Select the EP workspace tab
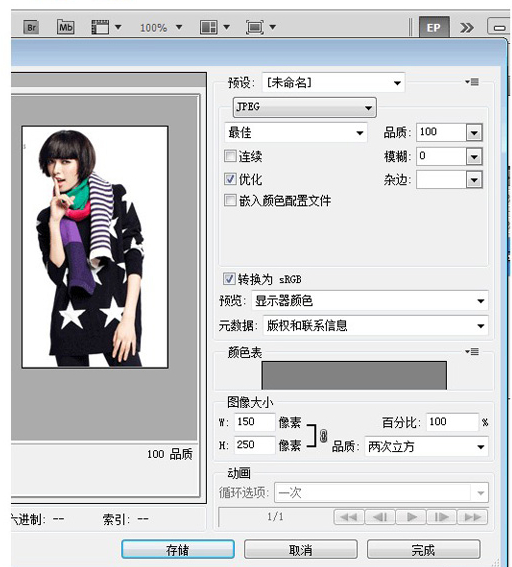The width and height of the screenshot is (512, 567). tap(434, 27)
